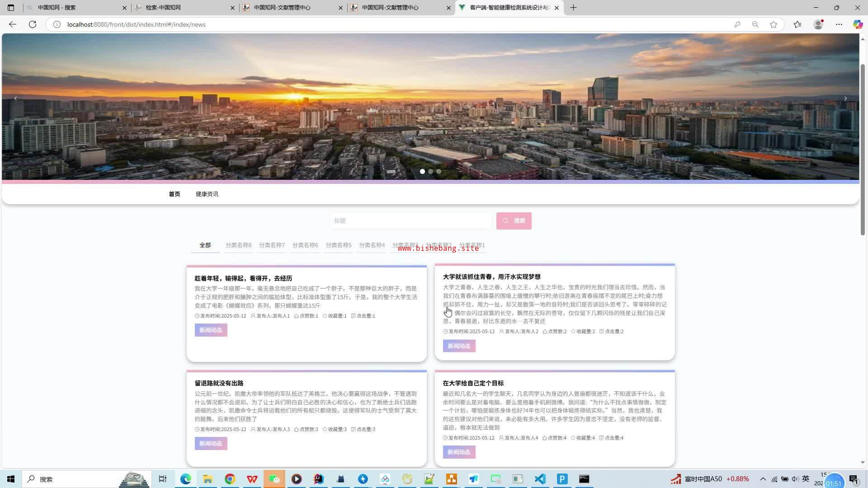The height and width of the screenshot is (488, 868).
Task: Launch Visual Studio Code from taskbar
Action: pos(540,479)
